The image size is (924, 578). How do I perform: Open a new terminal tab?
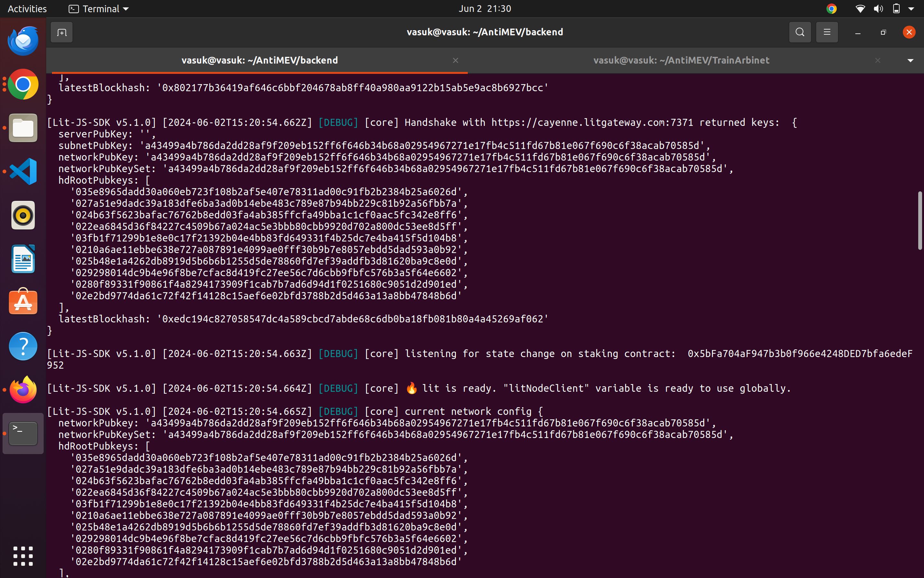click(x=62, y=32)
